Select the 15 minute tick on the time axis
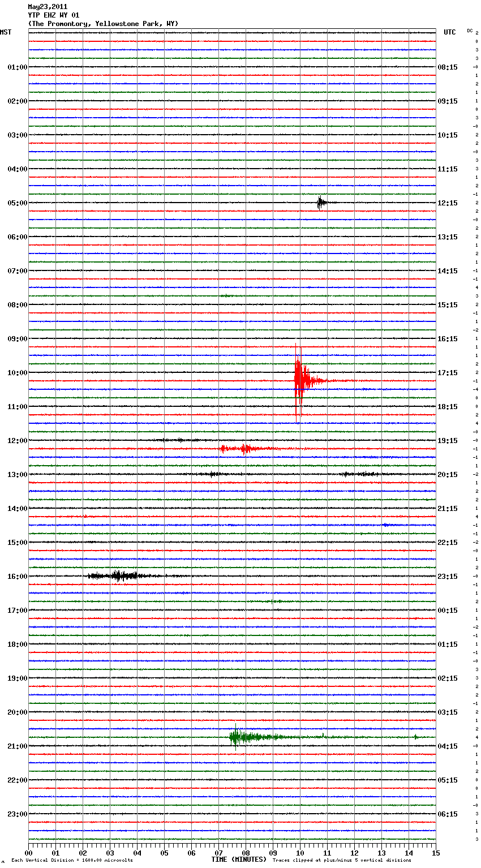The image size is (481, 868). tap(436, 853)
